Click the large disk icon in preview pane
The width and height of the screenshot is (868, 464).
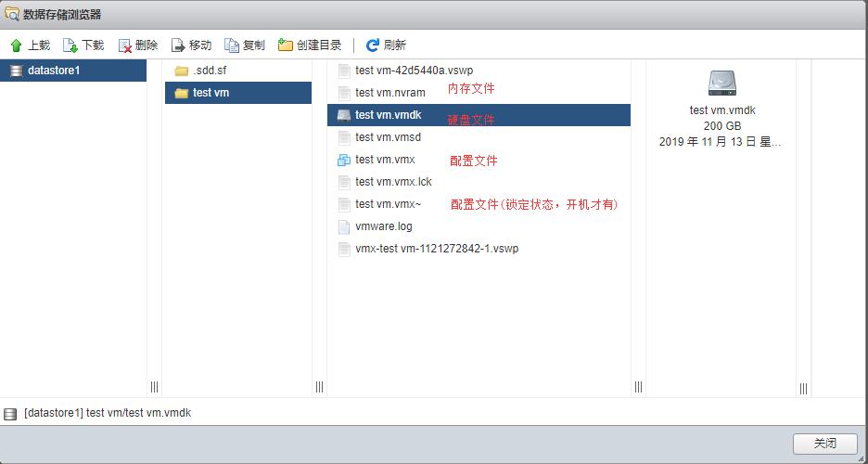[x=721, y=84]
